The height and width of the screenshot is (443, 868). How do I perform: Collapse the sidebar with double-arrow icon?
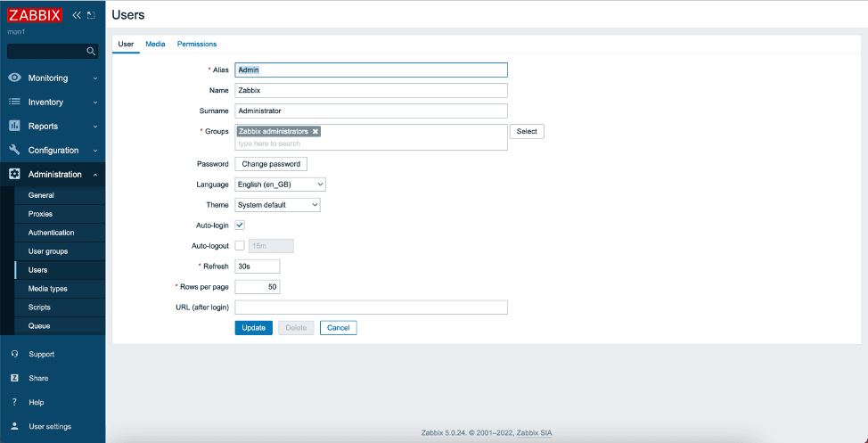click(77, 15)
